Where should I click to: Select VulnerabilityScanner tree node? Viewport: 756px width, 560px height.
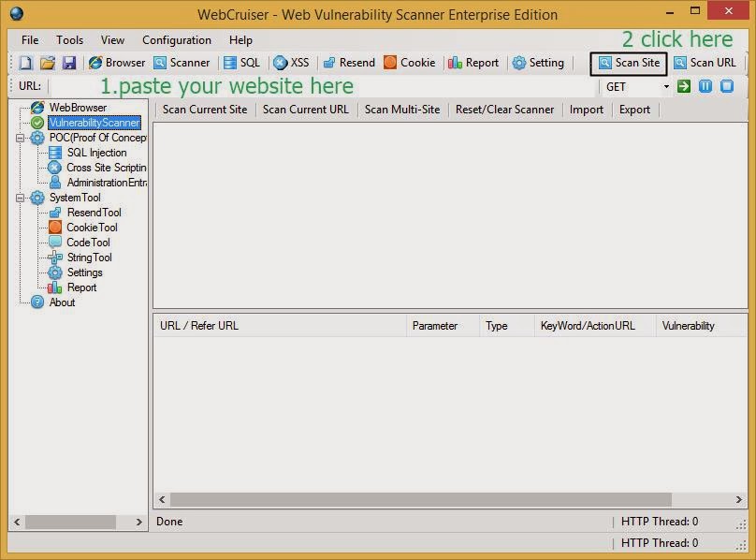point(94,123)
